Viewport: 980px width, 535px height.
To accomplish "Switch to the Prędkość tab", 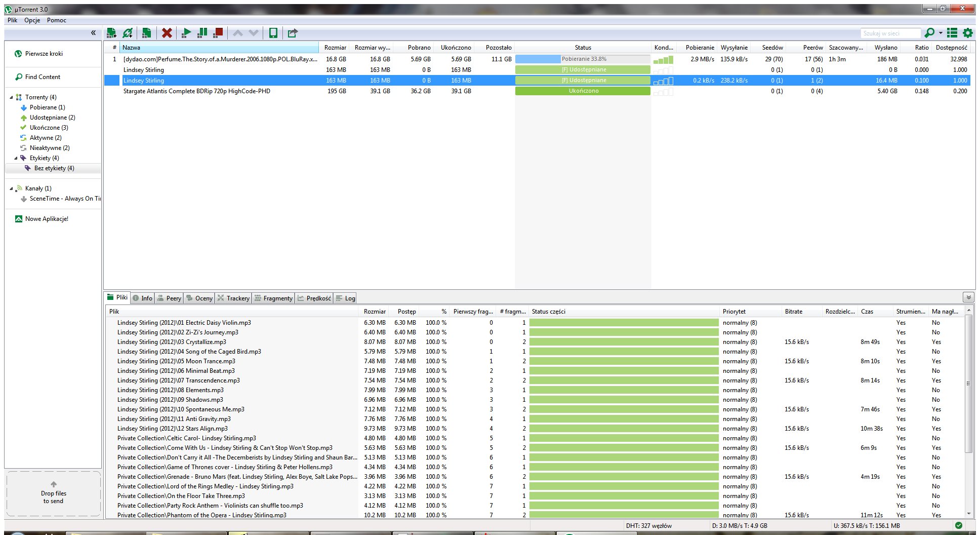I will pos(314,298).
